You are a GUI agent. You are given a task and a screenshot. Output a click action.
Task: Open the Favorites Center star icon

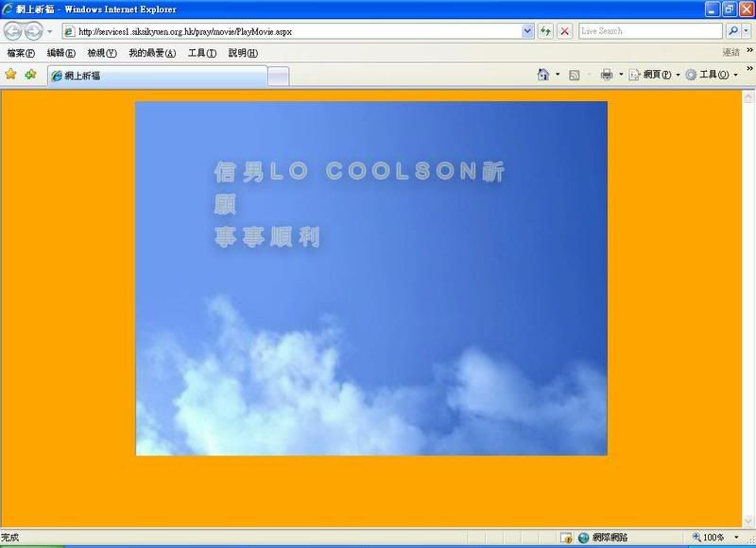[x=11, y=75]
